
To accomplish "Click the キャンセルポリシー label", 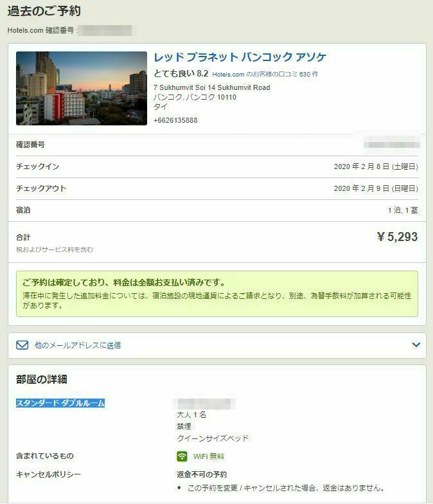I will pyautogui.click(x=48, y=474).
